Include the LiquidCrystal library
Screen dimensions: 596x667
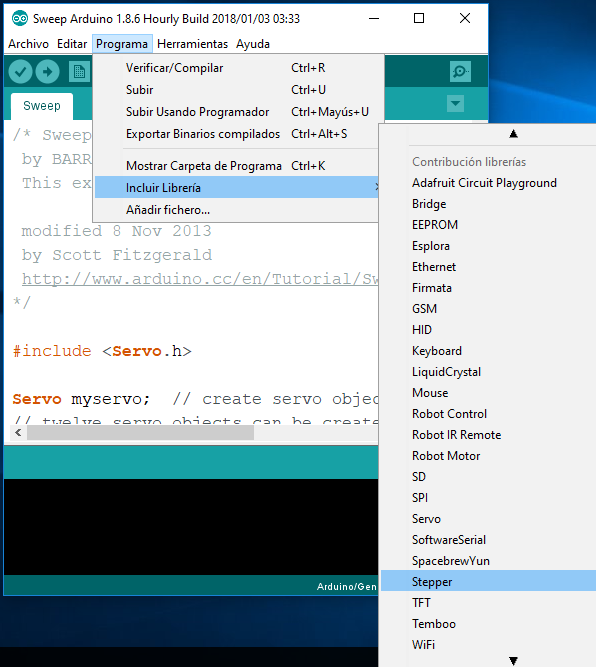(x=488, y=372)
